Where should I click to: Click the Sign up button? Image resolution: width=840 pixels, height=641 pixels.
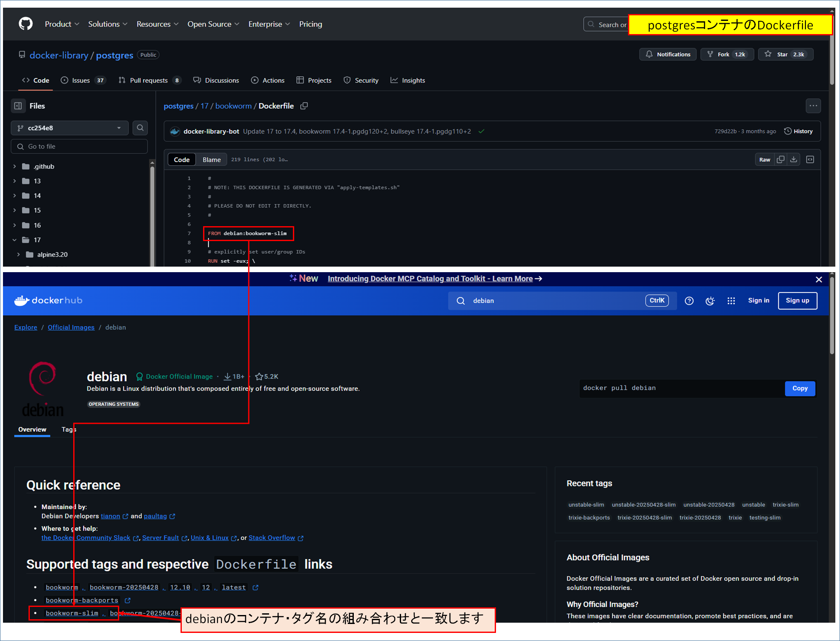797,301
